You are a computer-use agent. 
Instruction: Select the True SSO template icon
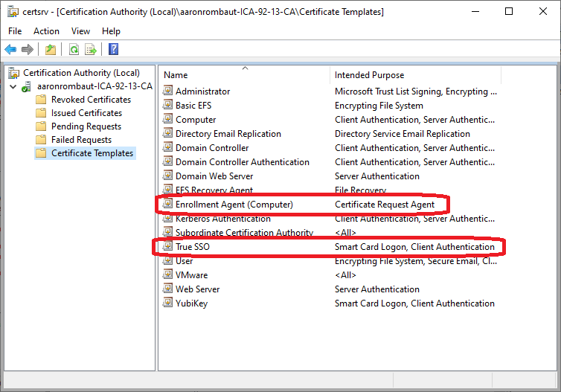[168, 247]
